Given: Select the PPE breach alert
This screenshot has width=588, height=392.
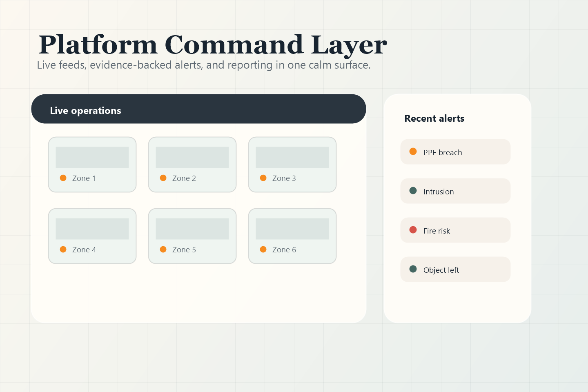Looking at the screenshot, I should point(455,152).
